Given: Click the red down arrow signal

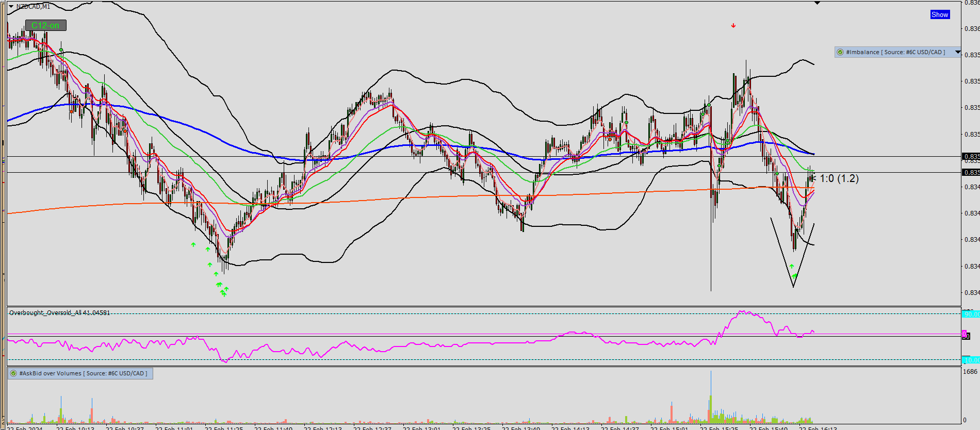Looking at the screenshot, I should tap(733, 25).
